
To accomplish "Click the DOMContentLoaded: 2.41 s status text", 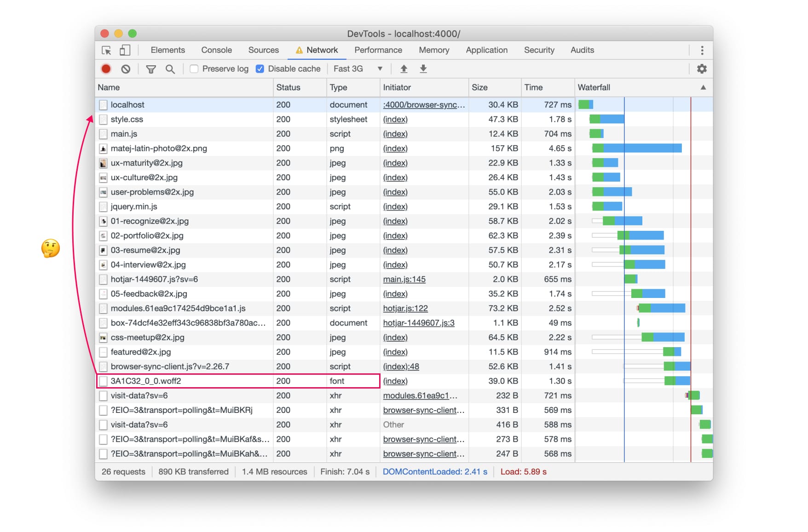I will 435,472.
